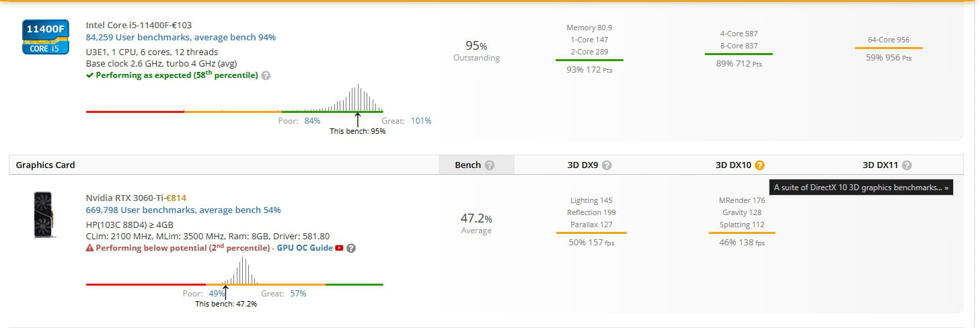980x328 pixels.
Task: Click the Poor 49% GPU score link
Action: (217, 294)
